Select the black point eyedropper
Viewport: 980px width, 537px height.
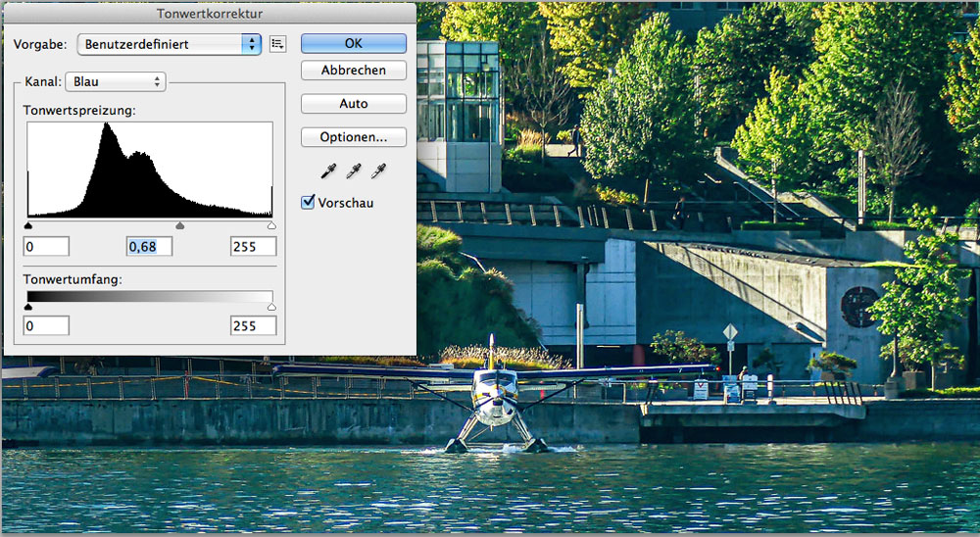coord(328,171)
